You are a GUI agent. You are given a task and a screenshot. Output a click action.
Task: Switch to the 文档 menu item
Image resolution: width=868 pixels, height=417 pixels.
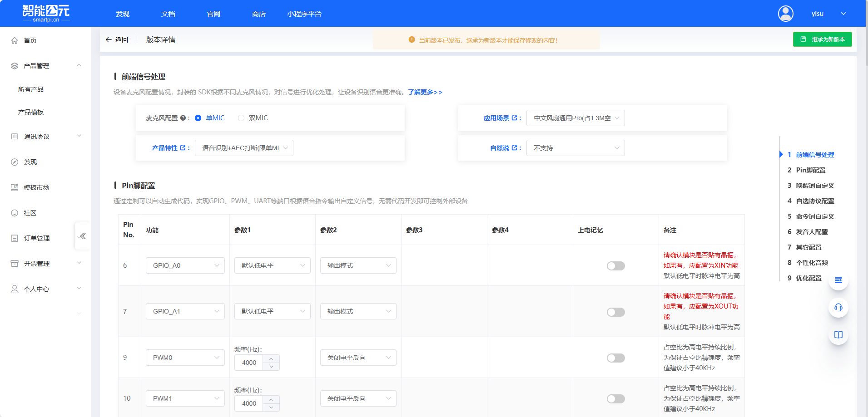[168, 14]
